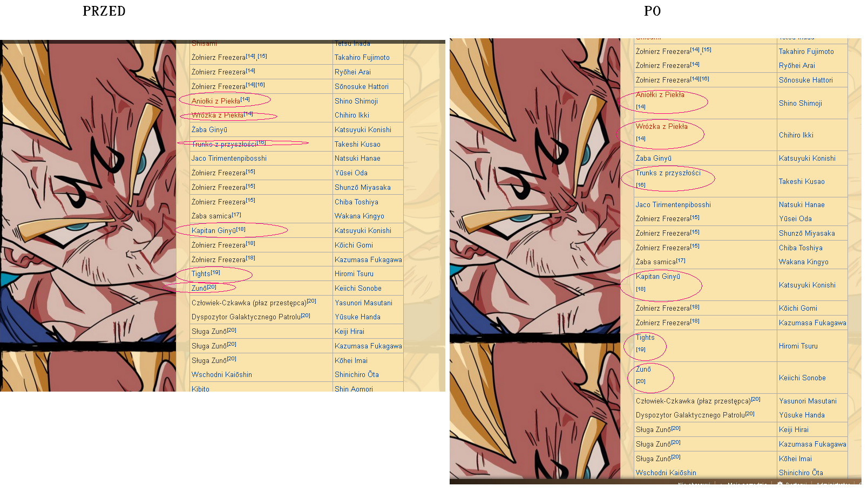Click red Aniołki z Piekła in PO screenshot

pyautogui.click(x=660, y=95)
